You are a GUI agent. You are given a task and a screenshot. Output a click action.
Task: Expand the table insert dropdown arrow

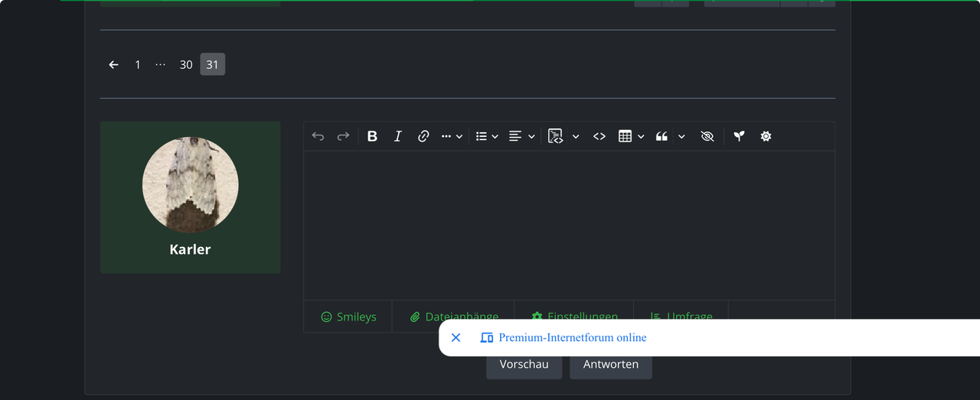[641, 136]
